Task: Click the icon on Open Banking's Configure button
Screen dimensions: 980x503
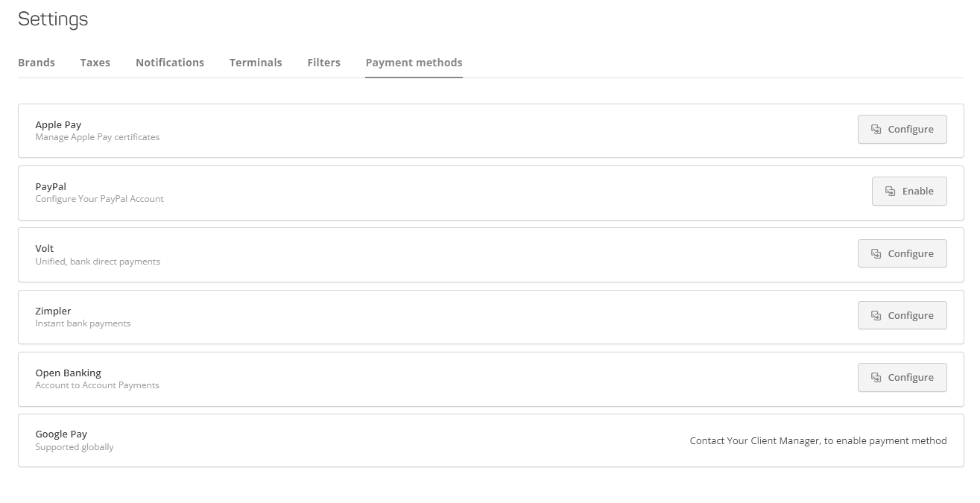Action: [875, 377]
